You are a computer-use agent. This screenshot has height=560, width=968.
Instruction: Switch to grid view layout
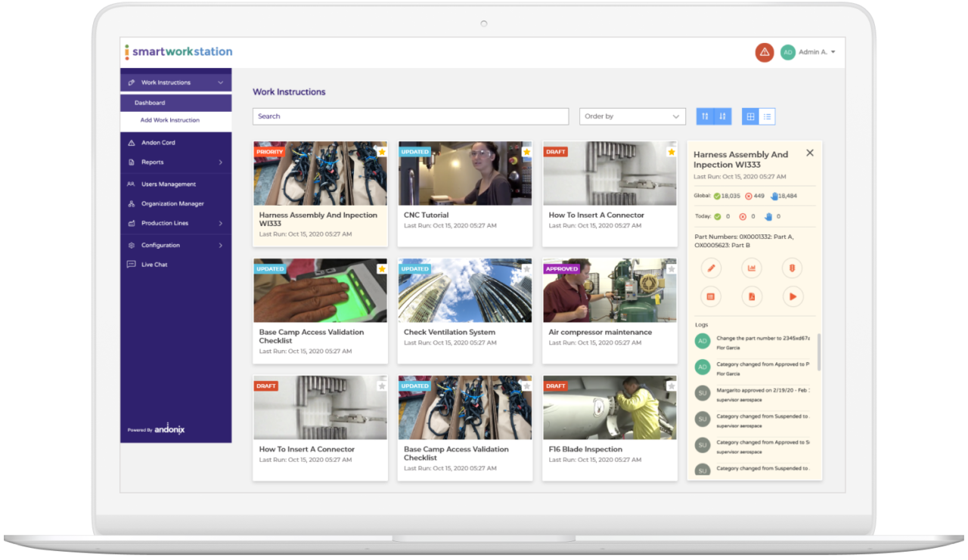click(750, 116)
